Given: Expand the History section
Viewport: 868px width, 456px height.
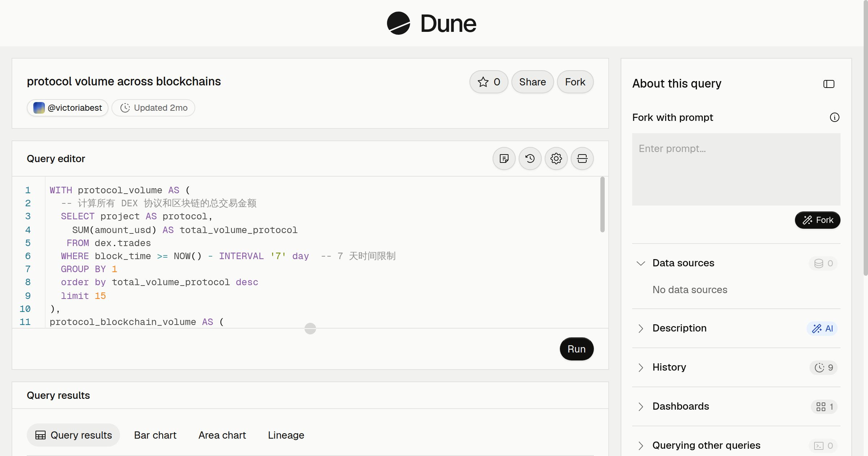Looking at the screenshot, I should tap(641, 367).
